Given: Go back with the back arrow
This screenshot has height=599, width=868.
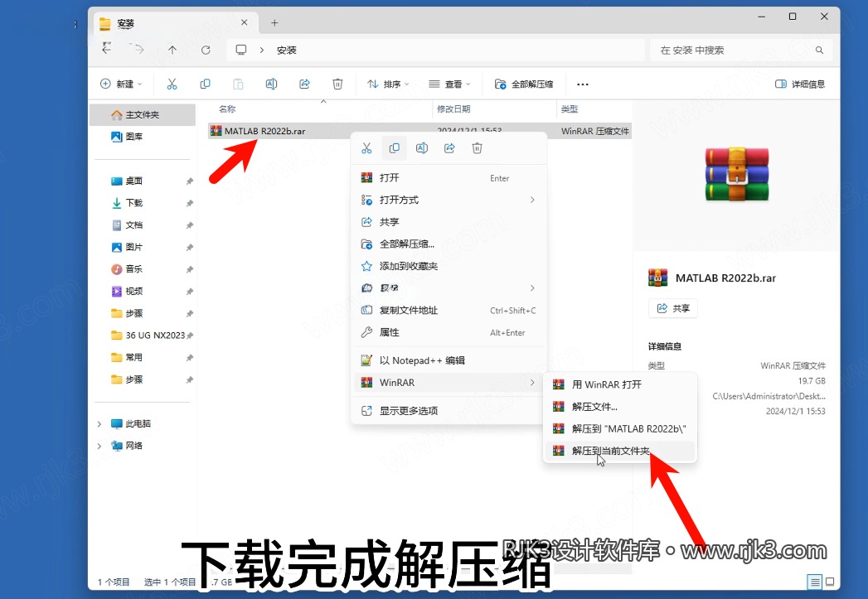Looking at the screenshot, I should (x=107, y=50).
